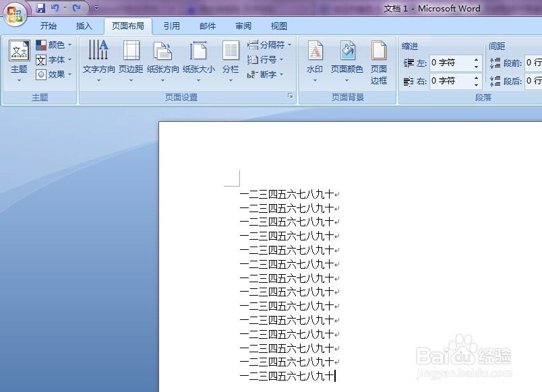
Task: Open the 页面颜色 (Page Color) picker
Action: [347, 59]
